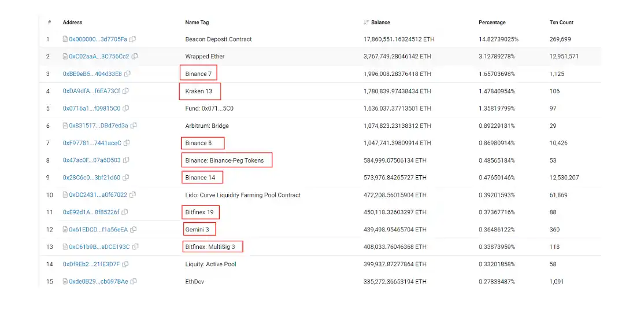Sort by Balance column header
Screen dimensions: 644x309
pos(376,23)
